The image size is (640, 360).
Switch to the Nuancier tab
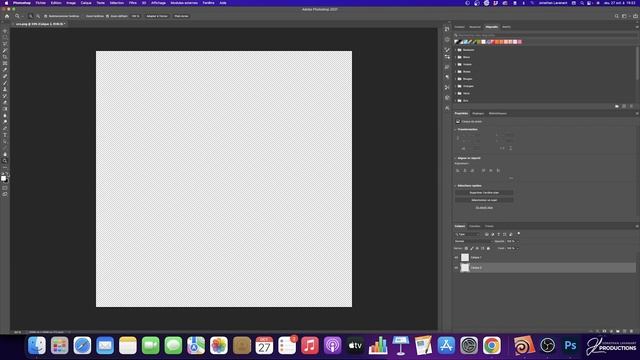click(x=475, y=27)
